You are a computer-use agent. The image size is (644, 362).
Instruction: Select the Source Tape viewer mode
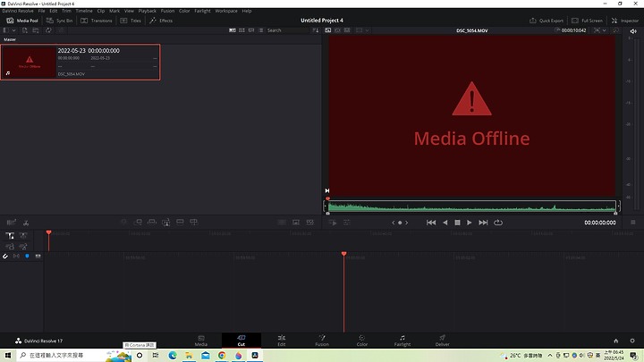coord(337,30)
